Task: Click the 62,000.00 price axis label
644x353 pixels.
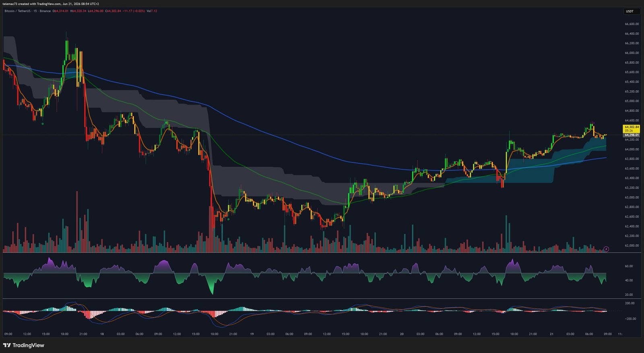Action: (632, 246)
